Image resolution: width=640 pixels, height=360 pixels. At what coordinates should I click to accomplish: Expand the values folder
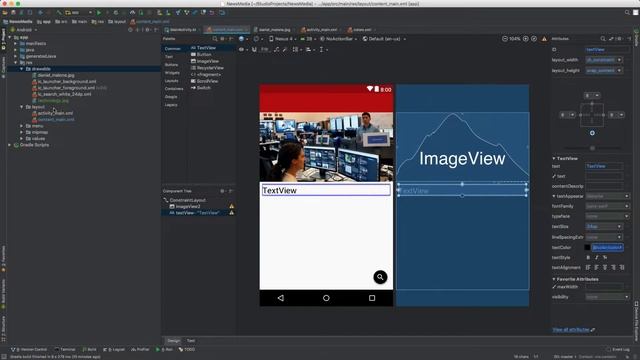point(22,139)
